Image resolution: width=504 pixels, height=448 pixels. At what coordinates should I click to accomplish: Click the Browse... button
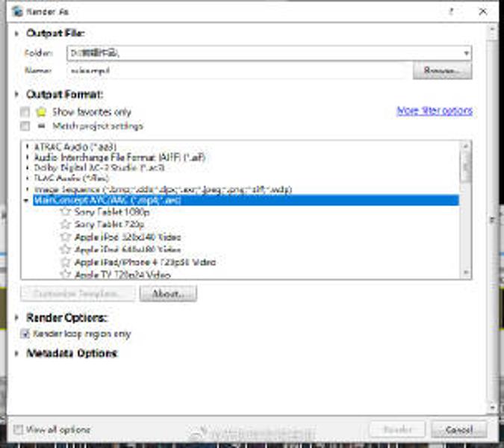point(444,70)
